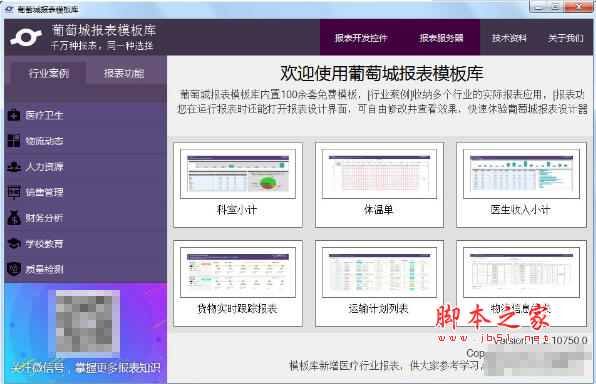This screenshot has width=596, height=384.
Task: Select the 医疗卫生 category label
Action: pyautogui.click(x=44, y=115)
